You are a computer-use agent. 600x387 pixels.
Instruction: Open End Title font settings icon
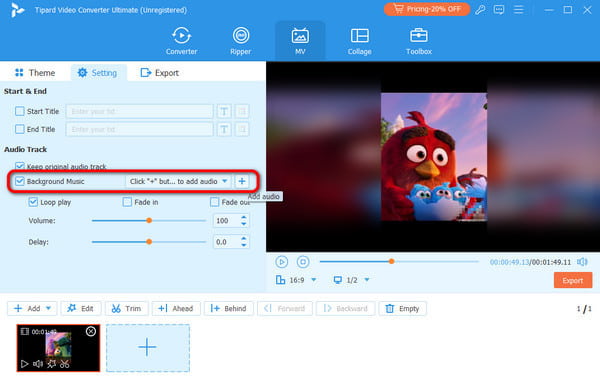pos(224,129)
